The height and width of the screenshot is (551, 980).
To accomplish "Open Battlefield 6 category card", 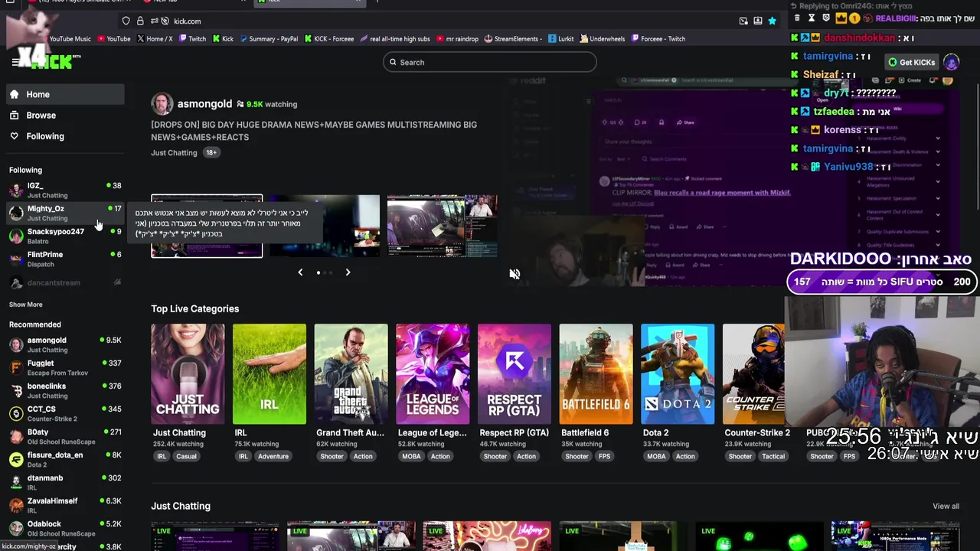I will point(596,374).
